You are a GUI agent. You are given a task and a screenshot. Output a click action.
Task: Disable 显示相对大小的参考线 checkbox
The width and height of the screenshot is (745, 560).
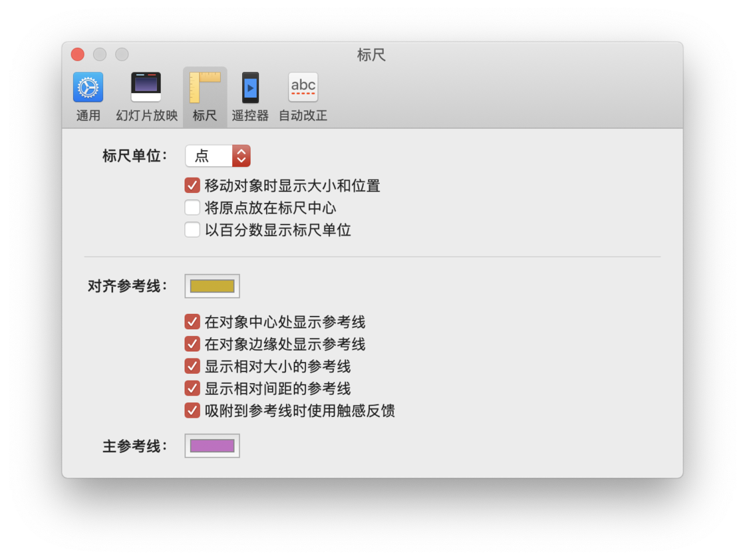(x=192, y=366)
